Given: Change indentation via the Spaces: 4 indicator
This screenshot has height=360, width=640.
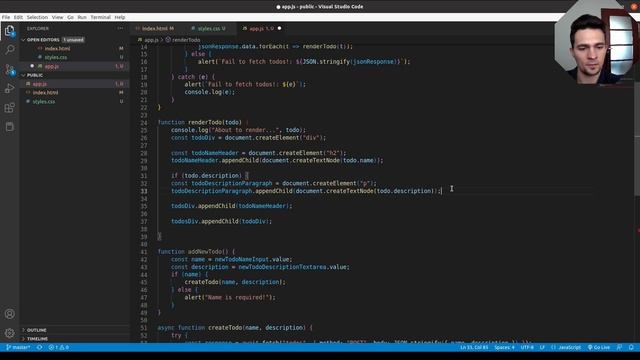Looking at the screenshot, I should (504, 347).
